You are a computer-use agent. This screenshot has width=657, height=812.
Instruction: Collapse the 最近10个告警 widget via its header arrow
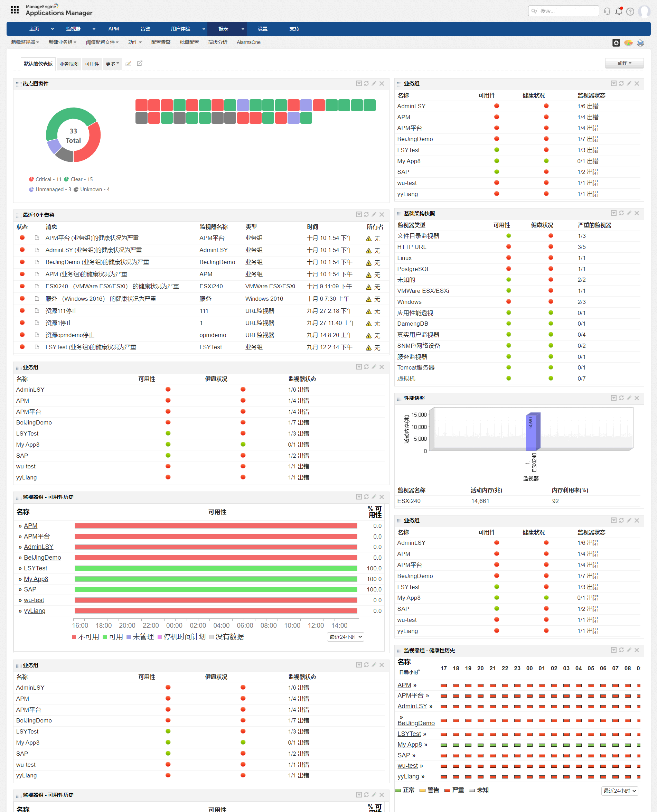pos(359,214)
